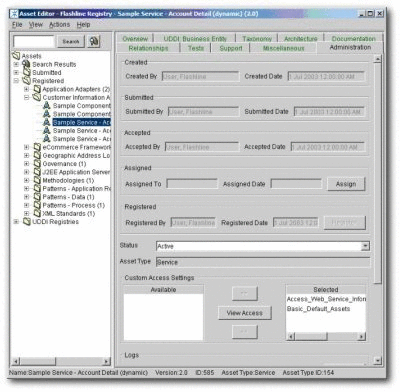400x392 pixels.
Task: Switch to the Documentation tab
Action: (x=354, y=39)
